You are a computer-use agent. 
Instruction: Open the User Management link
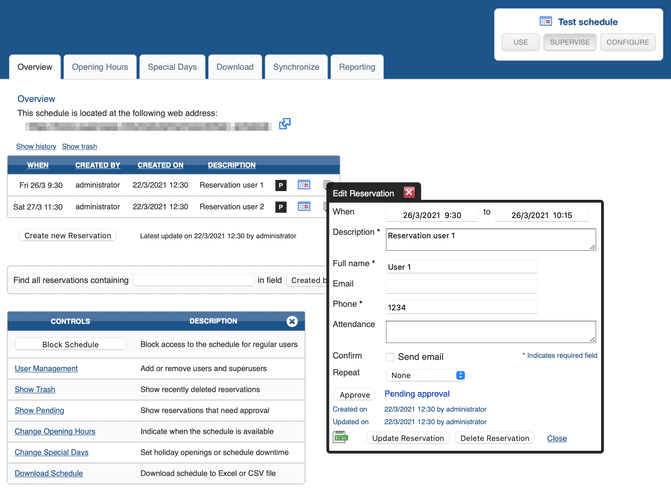[x=46, y=369]
